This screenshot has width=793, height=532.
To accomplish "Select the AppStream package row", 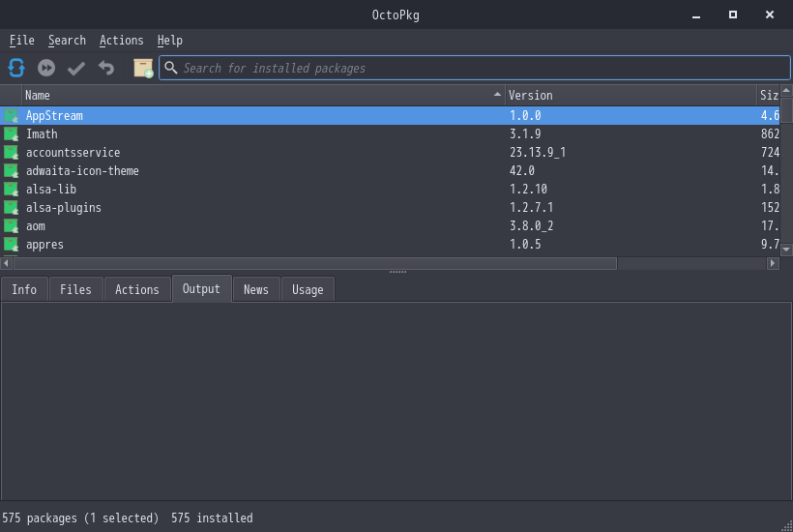I will pyautogui.click(x=390, y=116).
